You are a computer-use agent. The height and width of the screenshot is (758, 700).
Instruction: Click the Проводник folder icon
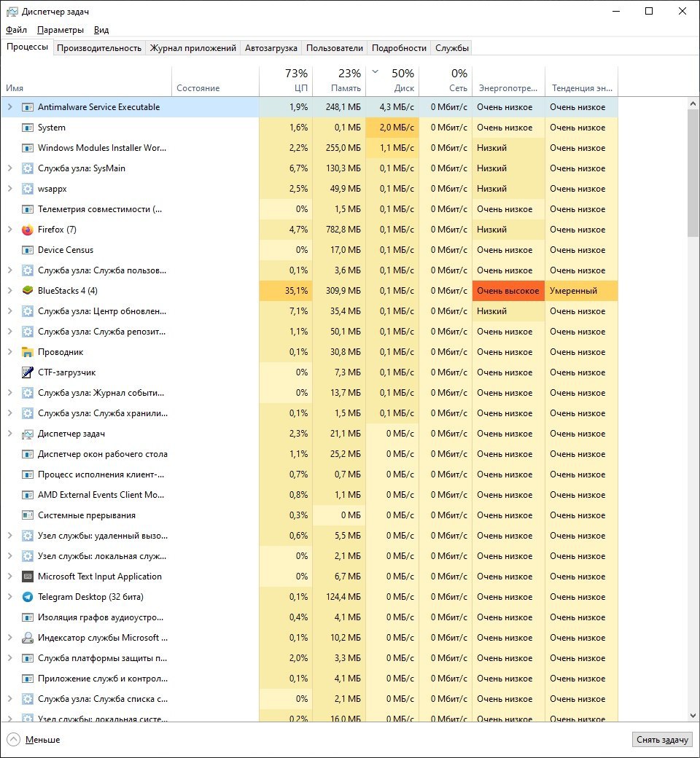click(28, 352)
